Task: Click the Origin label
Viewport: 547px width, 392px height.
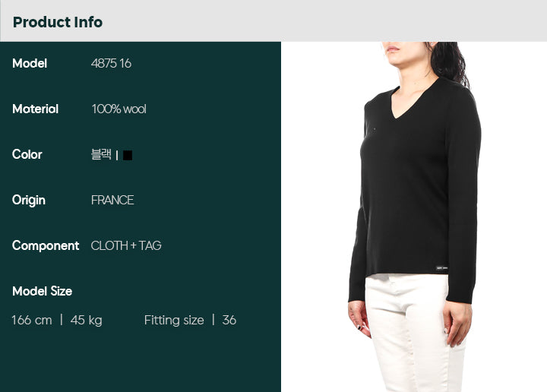Action: coord(29,201)
